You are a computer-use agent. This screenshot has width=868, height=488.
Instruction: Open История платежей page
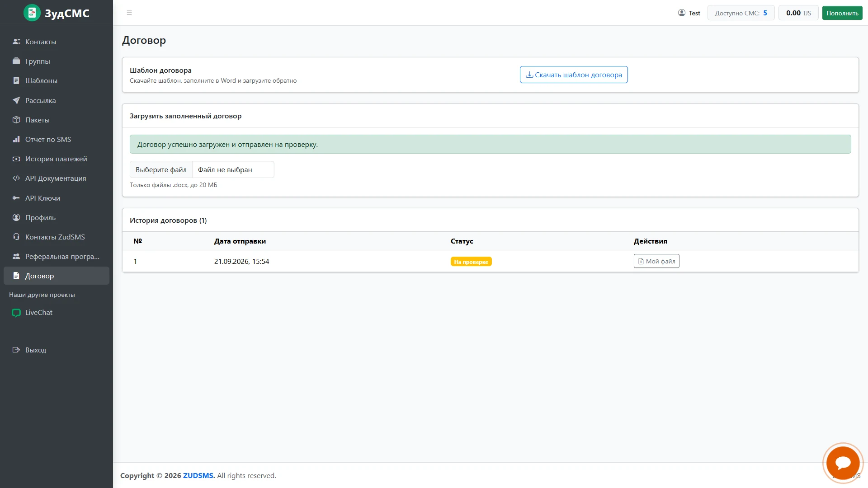tap(57, 159)
